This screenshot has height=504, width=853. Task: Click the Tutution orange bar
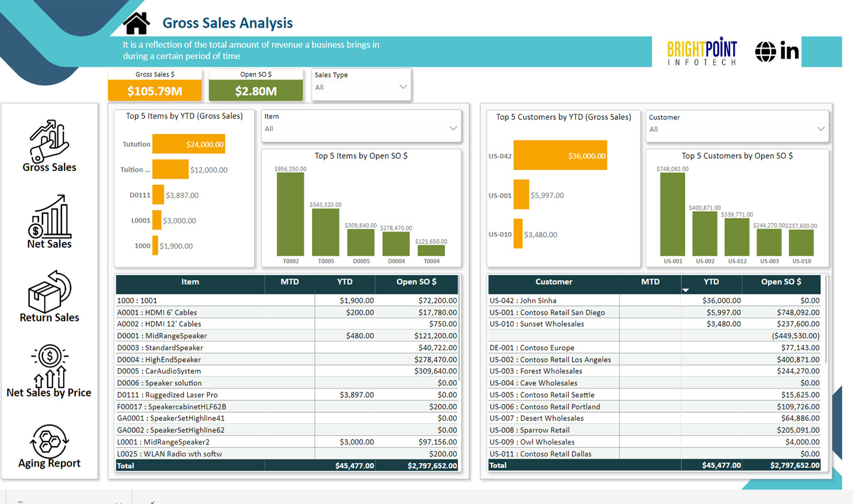click(188, 144)
